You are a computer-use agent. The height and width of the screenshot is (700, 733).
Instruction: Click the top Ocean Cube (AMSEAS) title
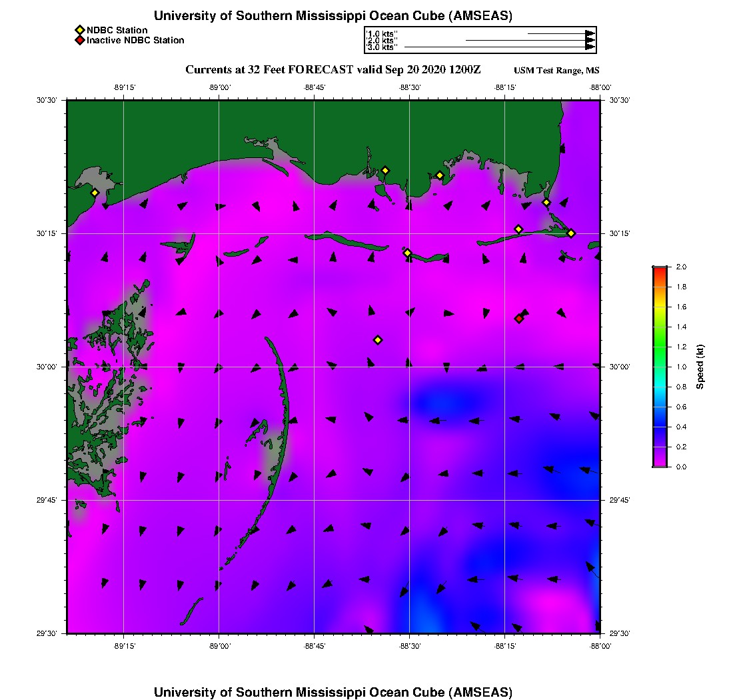tap(333, 16)
